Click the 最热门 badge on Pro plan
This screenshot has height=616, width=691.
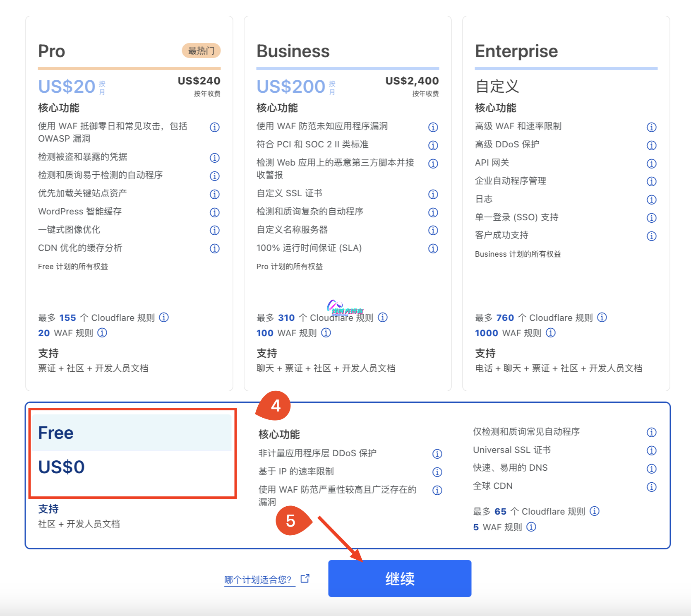(202, 51)
